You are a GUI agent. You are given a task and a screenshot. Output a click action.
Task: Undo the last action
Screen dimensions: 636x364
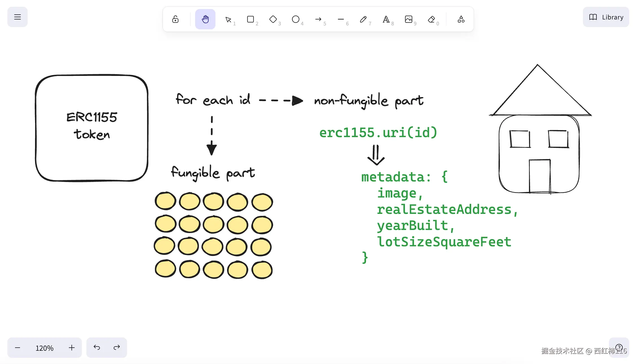click(97, 348)
